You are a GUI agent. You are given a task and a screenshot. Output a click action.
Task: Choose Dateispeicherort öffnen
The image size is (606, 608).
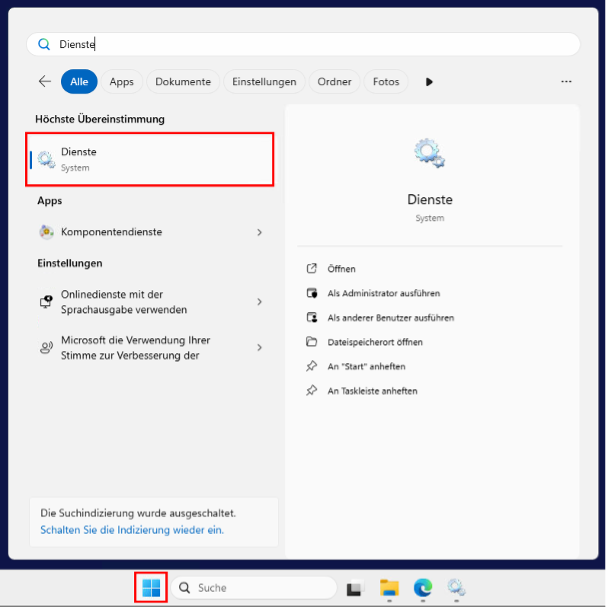tap(375, 342)
